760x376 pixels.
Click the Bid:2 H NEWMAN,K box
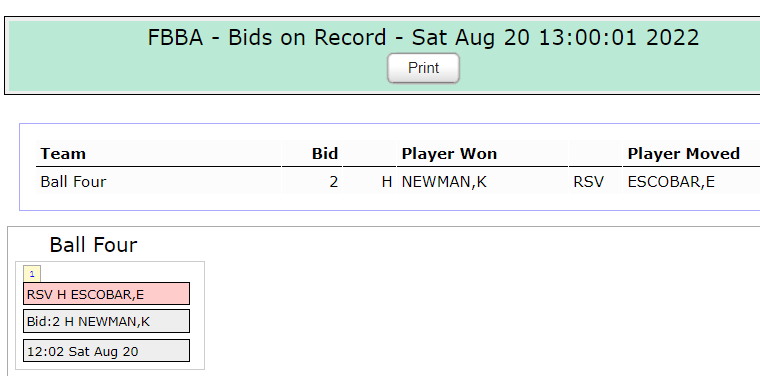[x=106, y=321]
